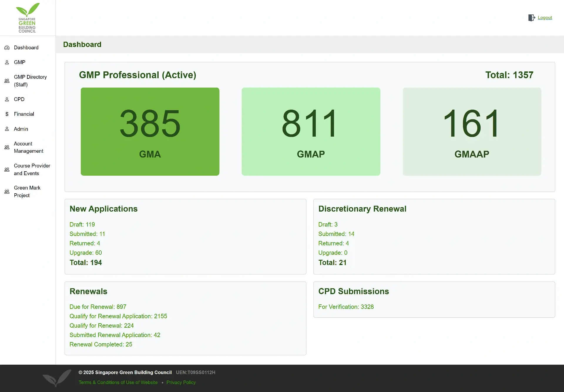Click the Dashboard gauge icon in sidebar
This screenshot has width=564, height=392.
(7, 48)
